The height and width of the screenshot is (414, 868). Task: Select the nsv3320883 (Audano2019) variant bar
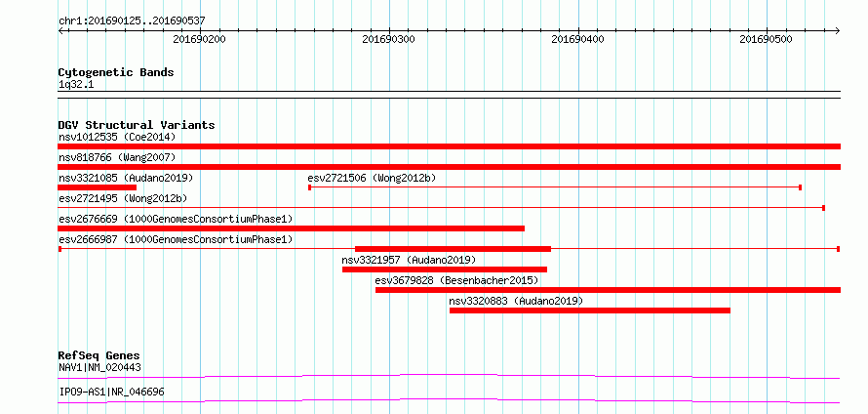pyautogui.click(x=589, y=310)
